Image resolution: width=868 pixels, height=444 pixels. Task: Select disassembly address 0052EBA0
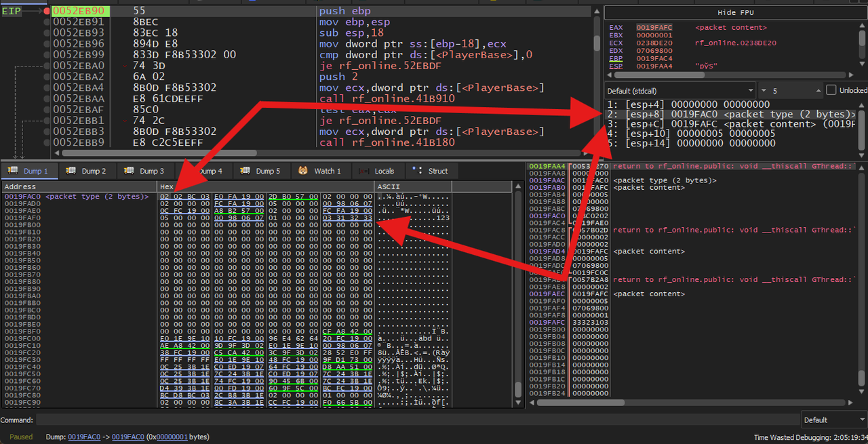click(x=79, y=66)
